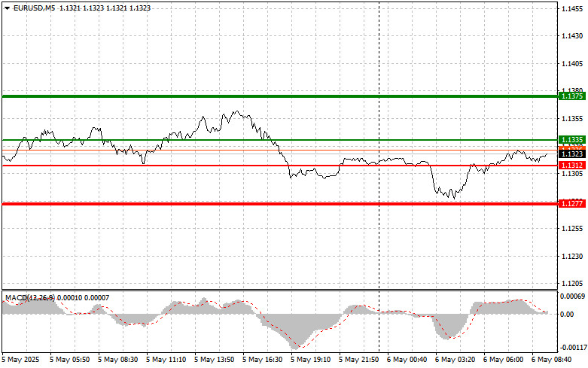This screenshot has width=588, height=368.
Task: Click the 1.1405 price scale value
Action: 572,64
